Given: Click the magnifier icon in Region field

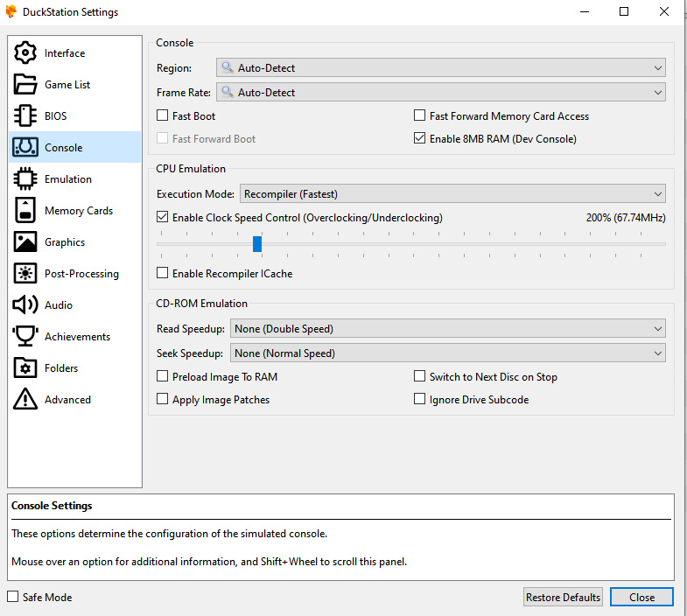Looking at the screenshot, I should 227,67.
